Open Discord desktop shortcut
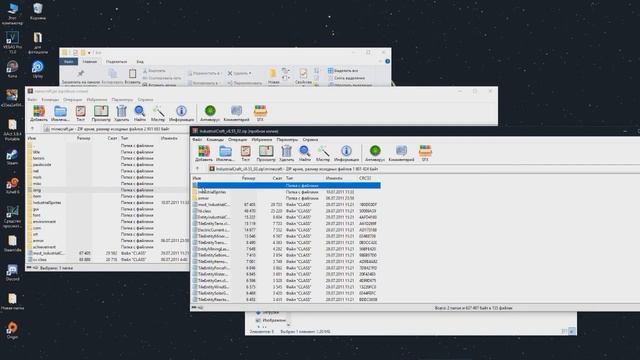 pyautogui.click(x=12, y=273)
